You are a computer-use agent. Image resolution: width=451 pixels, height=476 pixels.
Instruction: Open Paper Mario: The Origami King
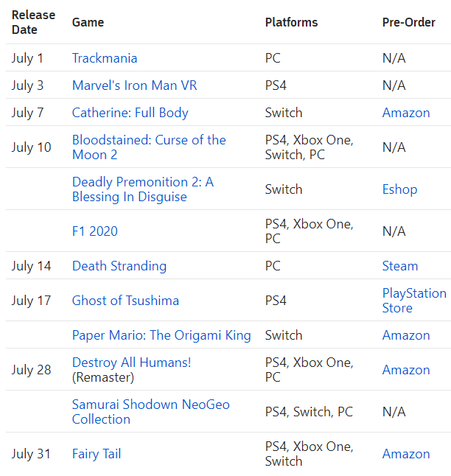click(161, 335)
